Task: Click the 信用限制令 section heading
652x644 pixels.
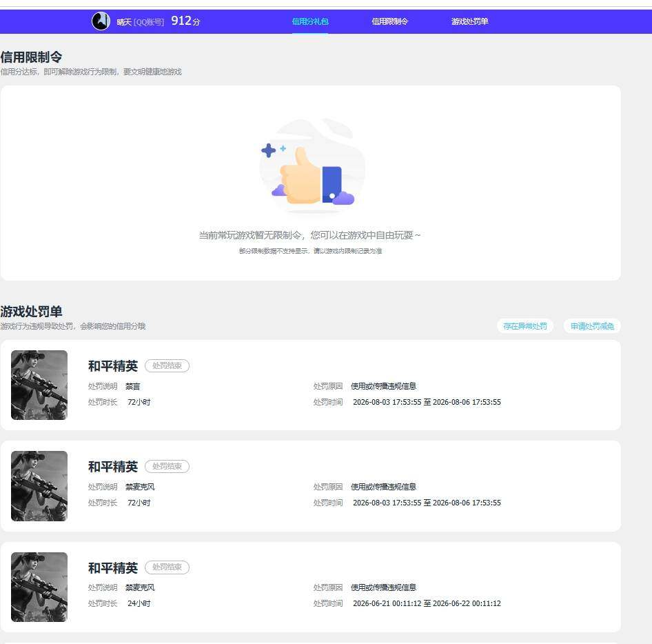Action: pyautogui.click(x=31, y=57)
